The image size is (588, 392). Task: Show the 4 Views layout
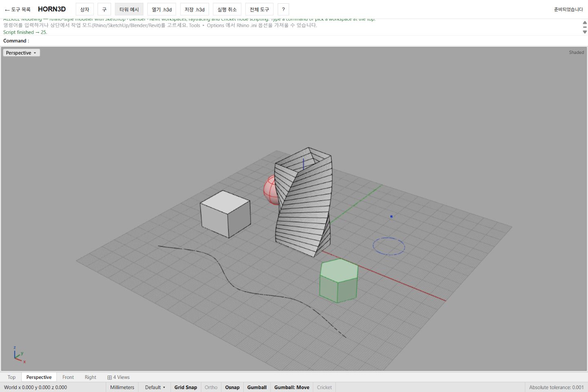pyautogui.click(x=118, y=377)
